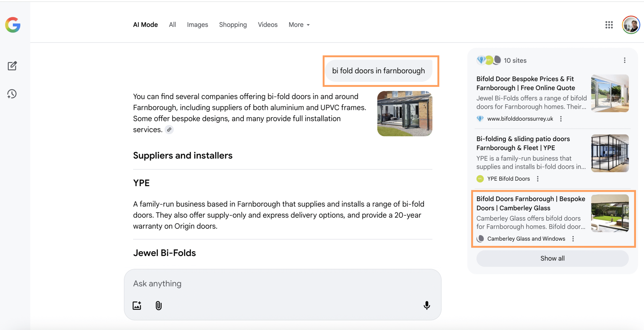Open options menu beside 10 sites
The height and width of the screenshot is (330, 644).
(x=624, y=60)
